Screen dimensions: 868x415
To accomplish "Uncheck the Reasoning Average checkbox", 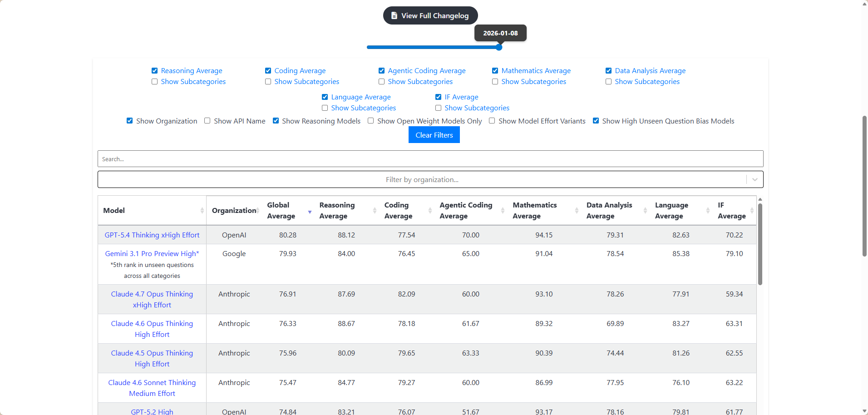I will [154, 71].
